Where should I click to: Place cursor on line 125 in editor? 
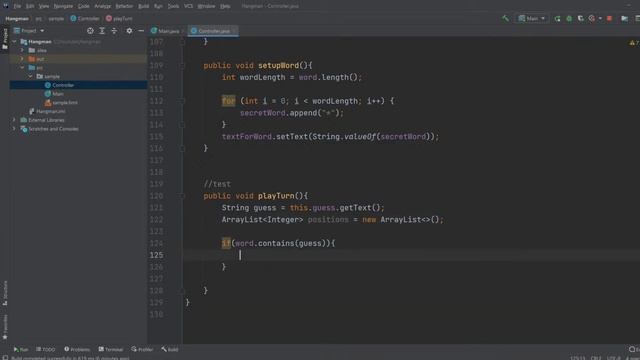(x=411, y=255)
